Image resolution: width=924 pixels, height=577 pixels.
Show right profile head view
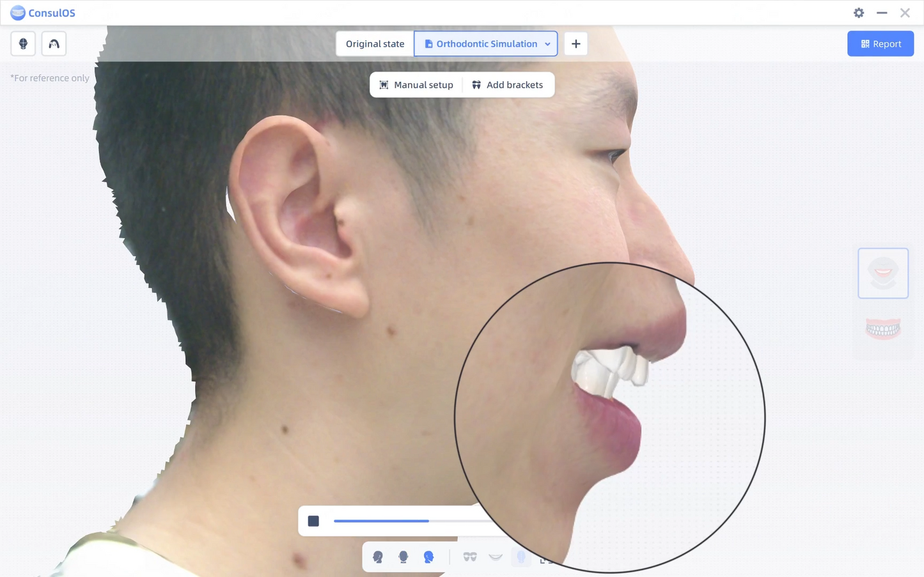pyautogui.click(x=428, y=557)
